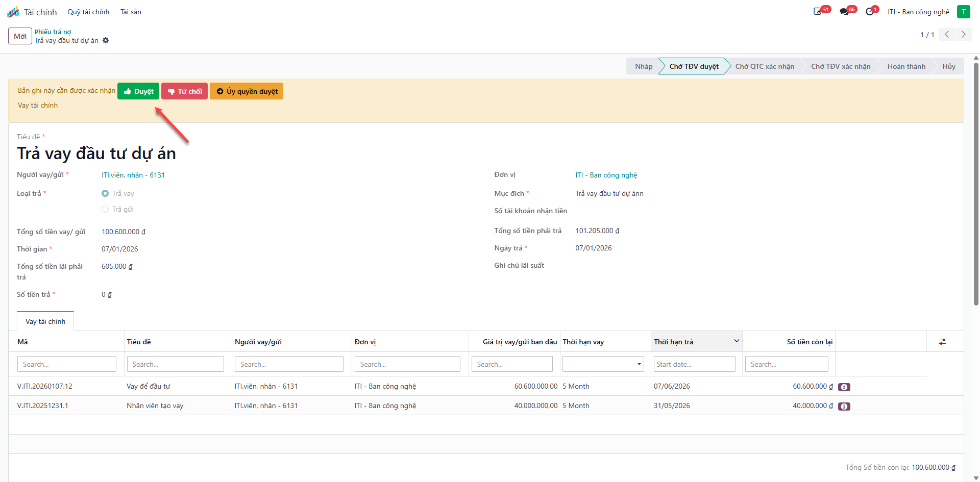Open the Quỹ tài chính menu
The image size is (980, 482).
tap(88, 12)
